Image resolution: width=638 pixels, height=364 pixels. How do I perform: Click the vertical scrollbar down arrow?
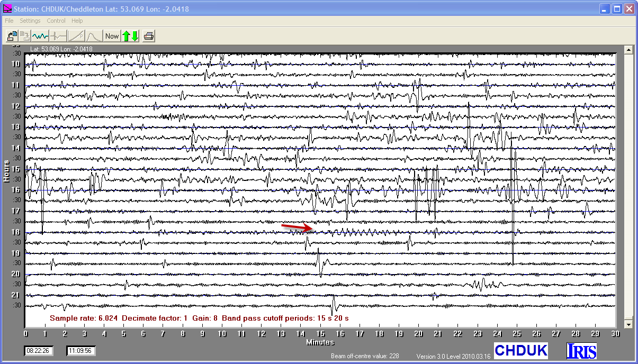pos(629,324)
